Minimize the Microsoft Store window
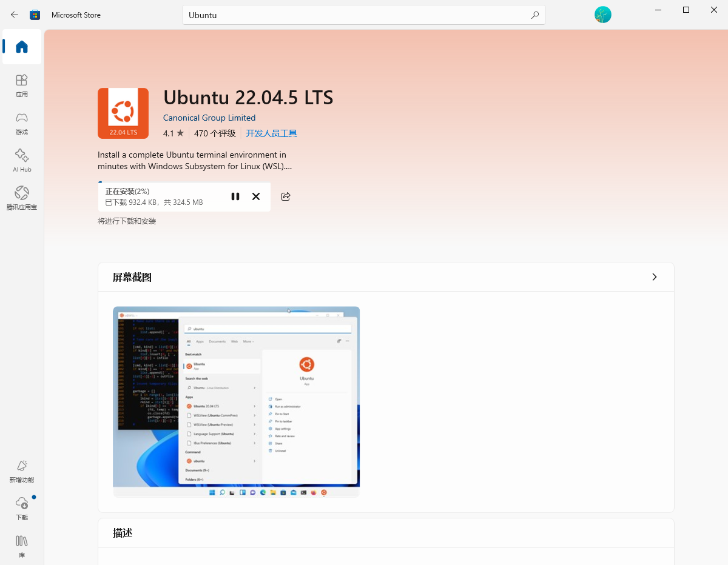 tap(658, 10)
